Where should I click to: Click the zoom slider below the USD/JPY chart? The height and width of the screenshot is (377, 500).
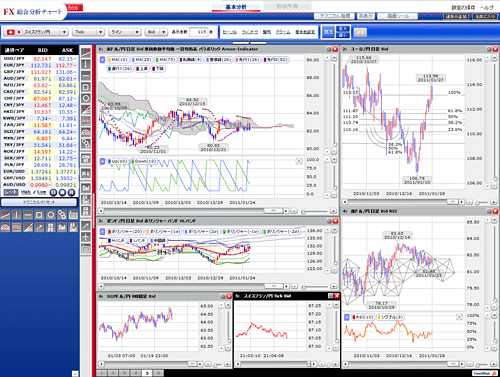click(x=315, y=211)
